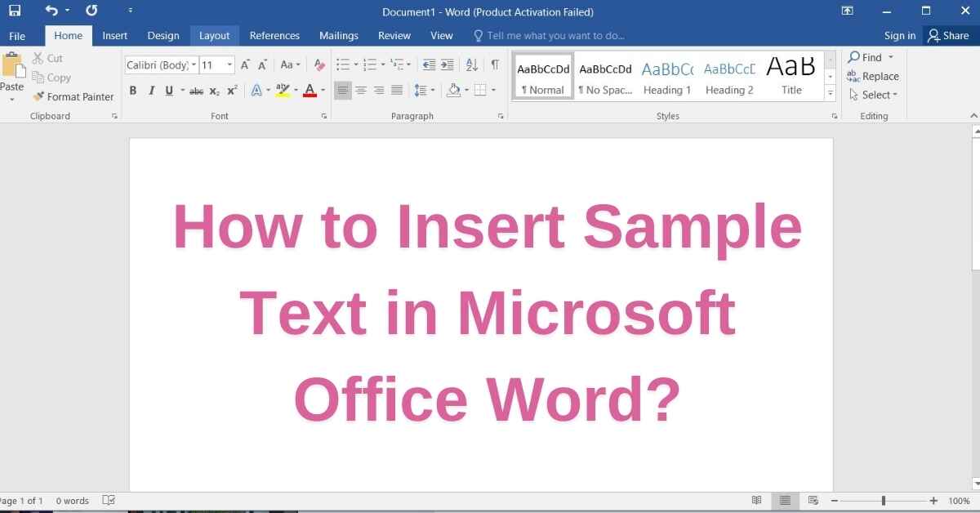Open the References tab
The image size is (980, 513).
[274, 35]
